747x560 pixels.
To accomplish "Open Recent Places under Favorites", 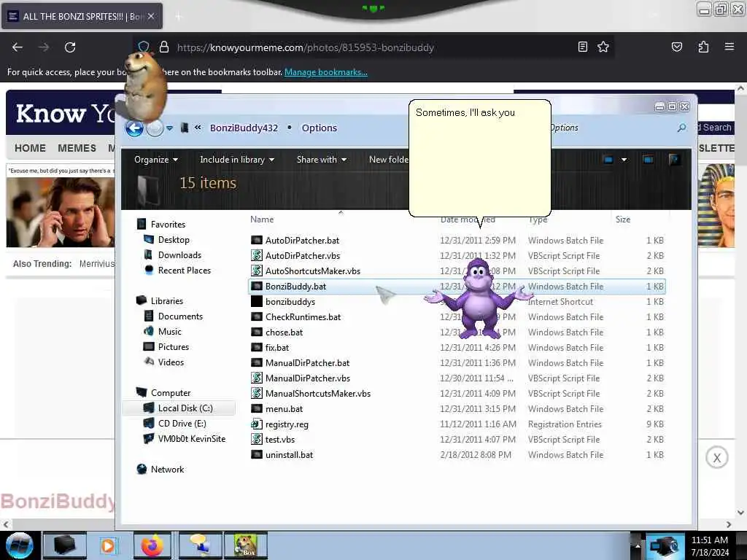I will point(184,270).
